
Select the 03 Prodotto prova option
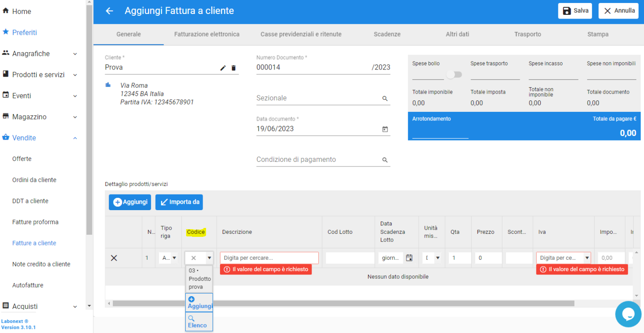(x=199, y=279)
